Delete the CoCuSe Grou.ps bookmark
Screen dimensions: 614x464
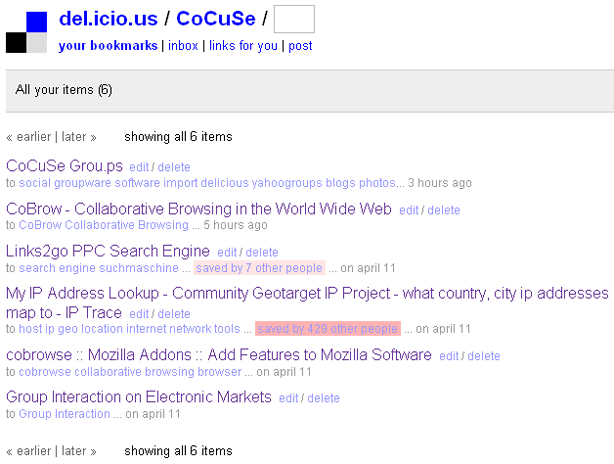(x=174, y=167)
